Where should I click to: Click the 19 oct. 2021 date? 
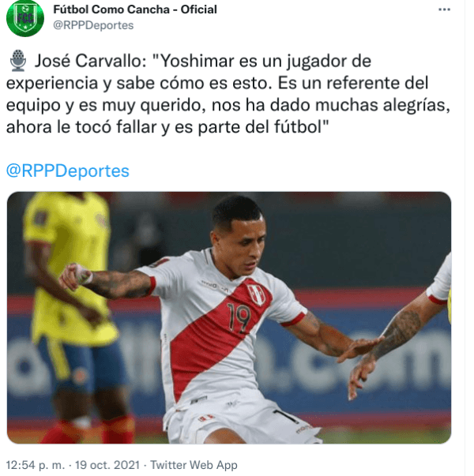coord(107,465)
